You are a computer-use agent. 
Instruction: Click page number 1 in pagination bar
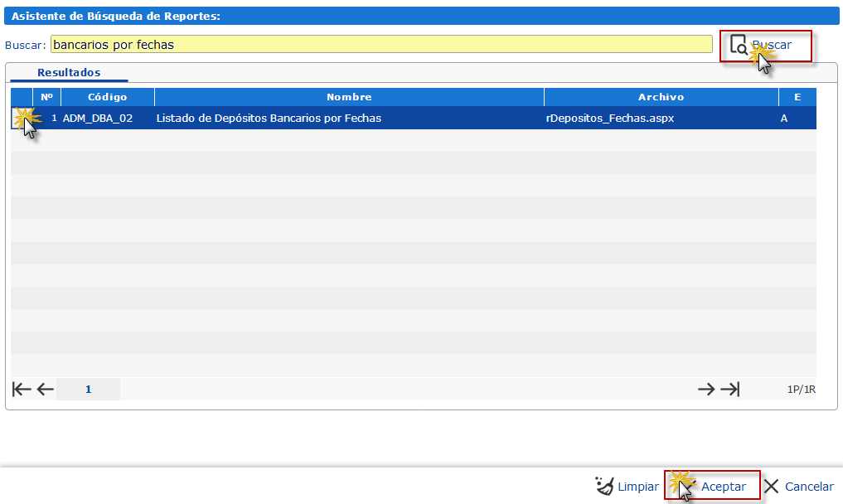(x=88, y=388)
